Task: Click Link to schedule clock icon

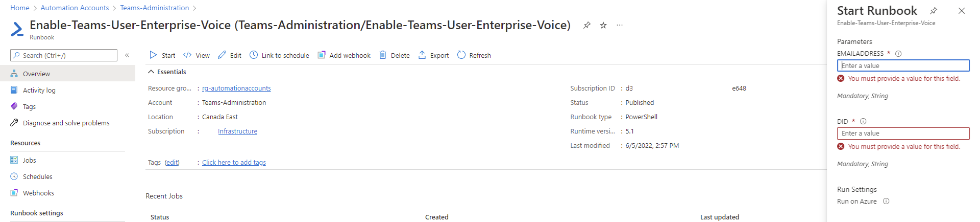Action: (x=254, y=55)
